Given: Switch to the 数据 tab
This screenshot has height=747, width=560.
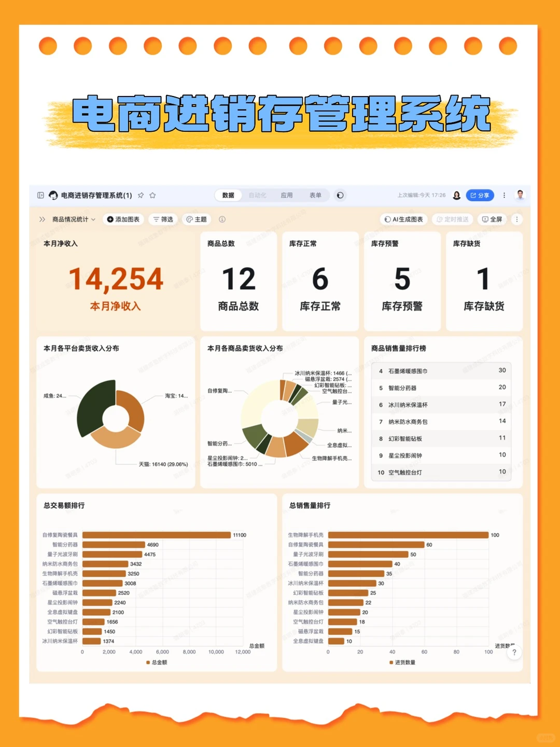Looking at the screenshot, I should point(228,196).
